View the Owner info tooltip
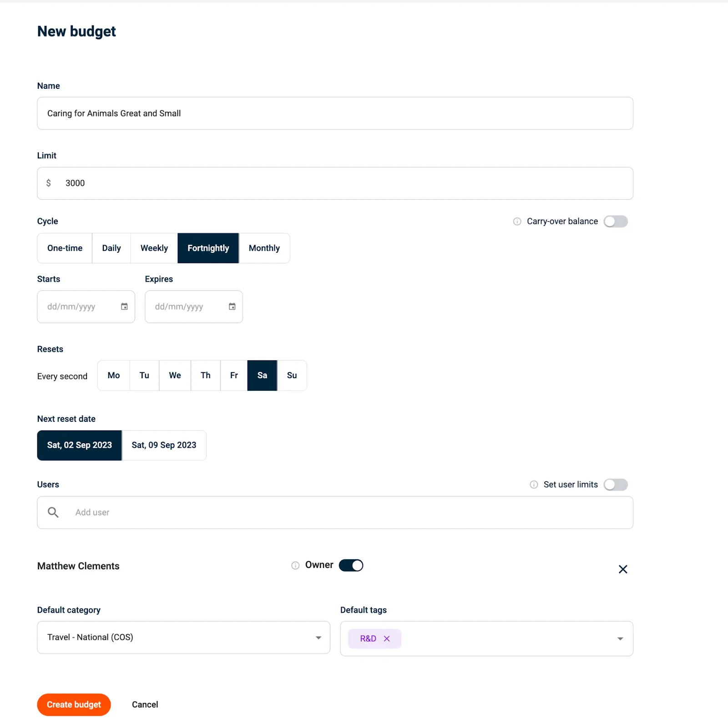728x724 pixels. 295,565
